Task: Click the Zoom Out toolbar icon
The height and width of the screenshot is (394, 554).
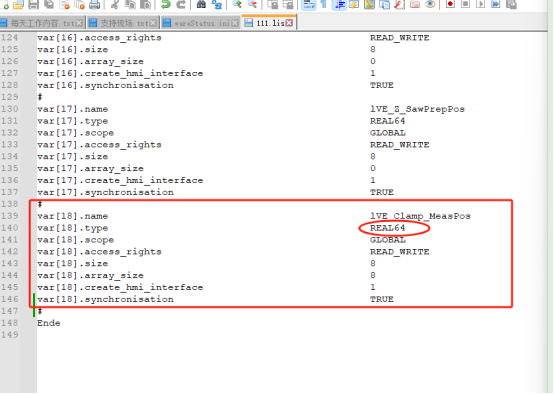Action: [x=252, y=4]
